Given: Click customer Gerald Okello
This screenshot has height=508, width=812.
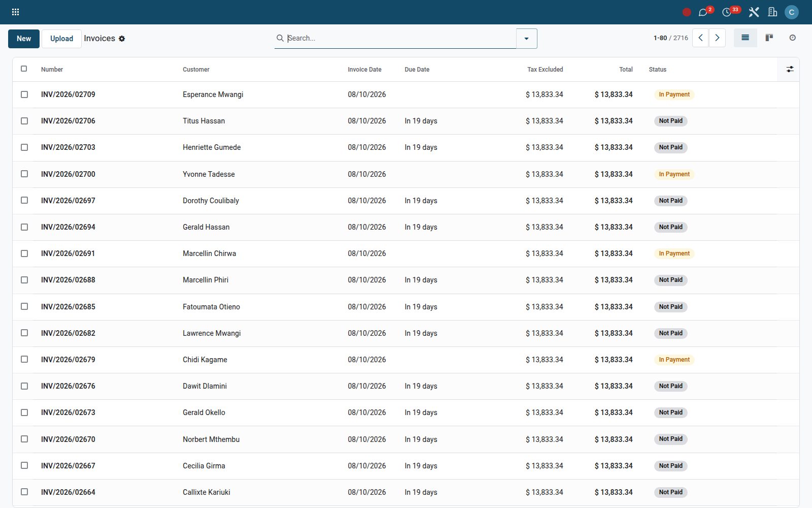Looking at the screenshot, I should coord(204,412).
